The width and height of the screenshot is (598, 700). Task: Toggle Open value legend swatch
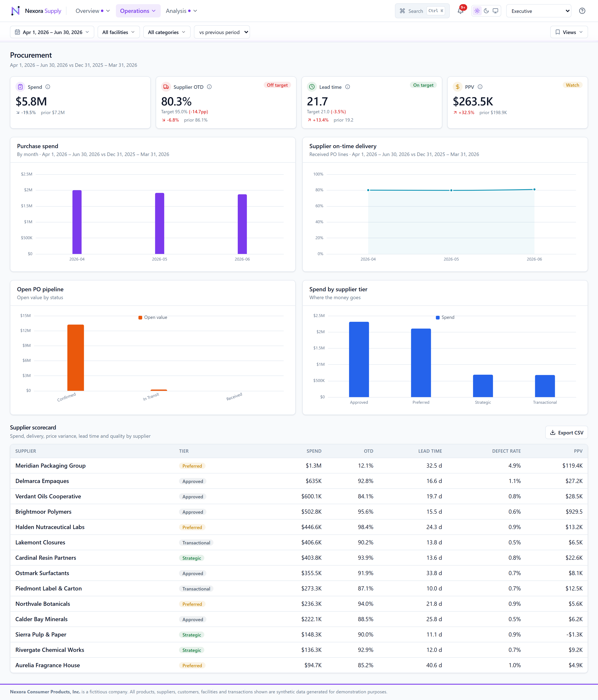(140, 317)
